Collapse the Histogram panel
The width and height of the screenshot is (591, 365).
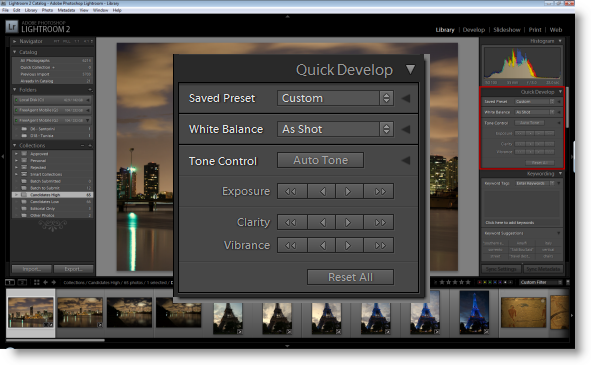click(560, 41)
